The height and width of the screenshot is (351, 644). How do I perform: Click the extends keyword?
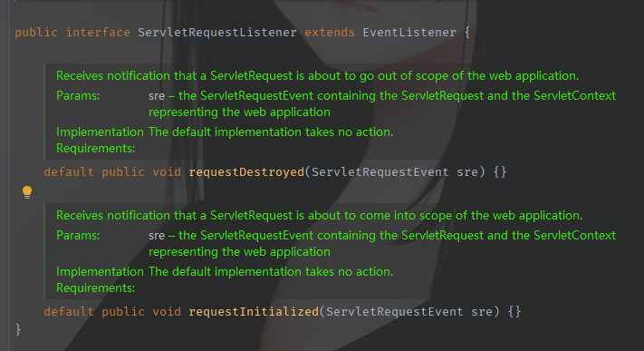click(330, 32)
